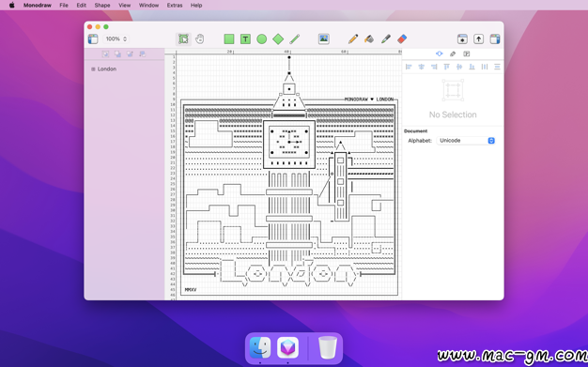
Task: Select the Text tool
Action: tap(245, 39)
